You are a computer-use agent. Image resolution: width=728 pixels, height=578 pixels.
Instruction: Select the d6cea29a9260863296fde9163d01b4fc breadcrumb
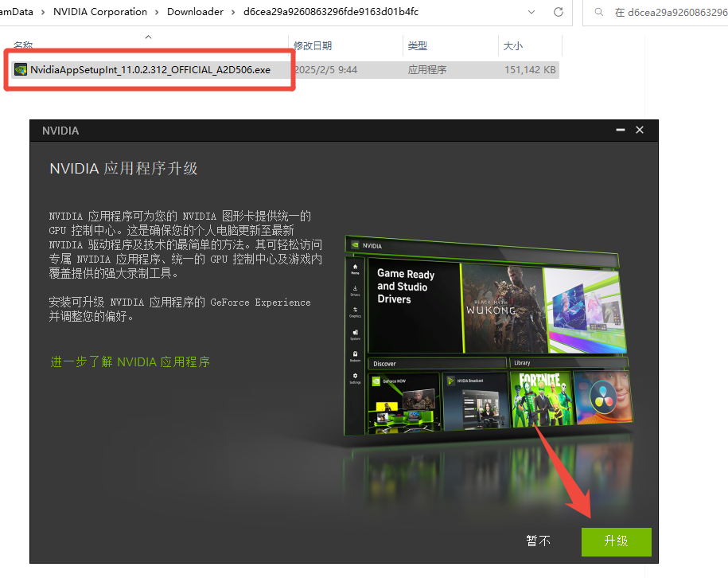(x=330, y=12)
